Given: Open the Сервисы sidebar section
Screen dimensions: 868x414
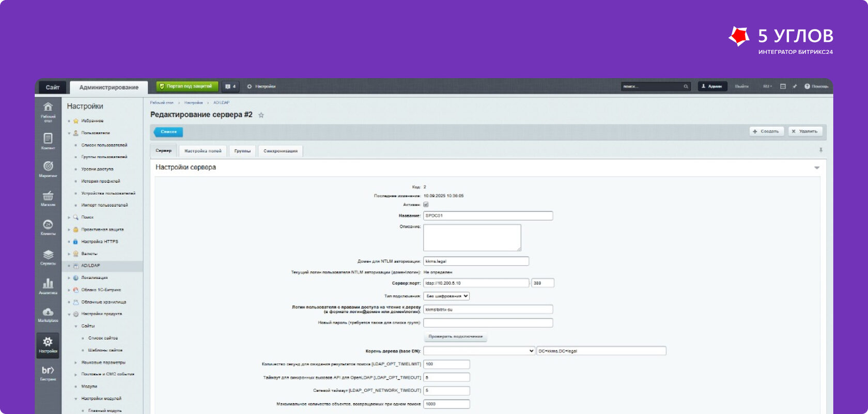Looking at the screenshot, I should (x=48, y=257).
